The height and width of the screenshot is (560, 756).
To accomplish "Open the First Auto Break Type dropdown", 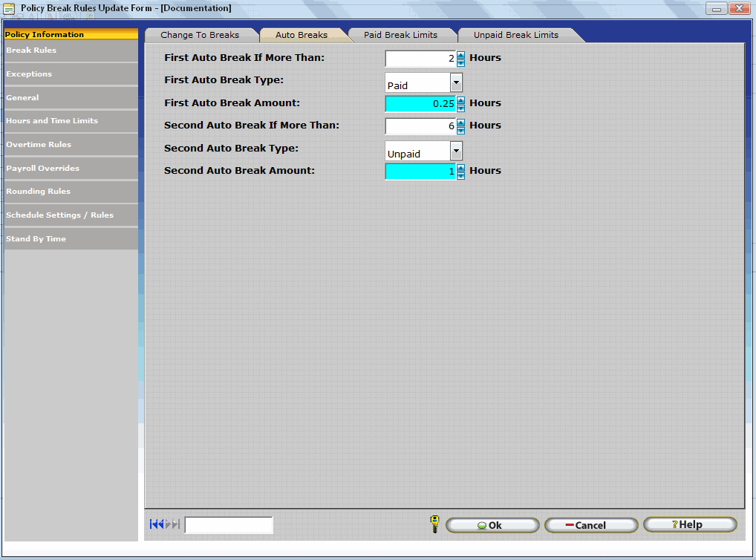I will [456, 82].
